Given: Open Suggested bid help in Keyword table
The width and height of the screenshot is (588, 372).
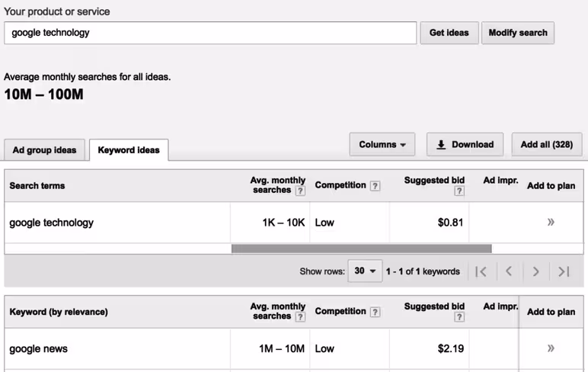Looking at the screenshot, I should (459, 317).
